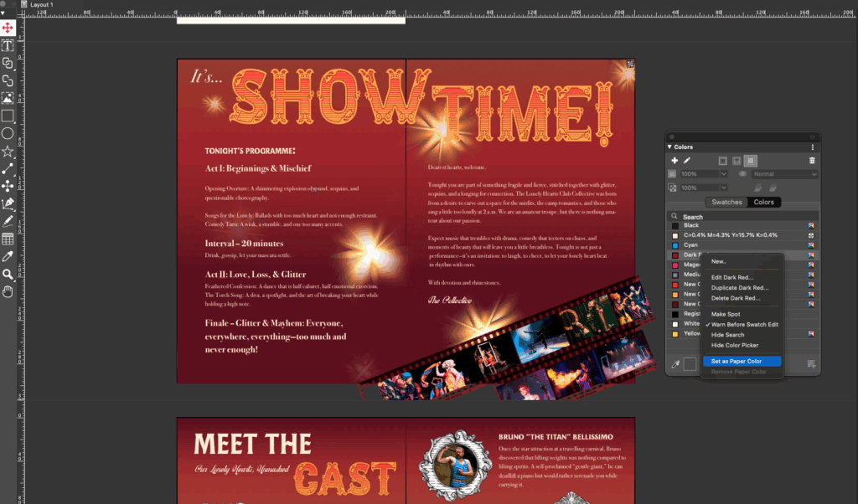This screenshot has height=504, width=858.
Task: Click Duplicate Dark Red menu item
Action: (x=739, y=288)
